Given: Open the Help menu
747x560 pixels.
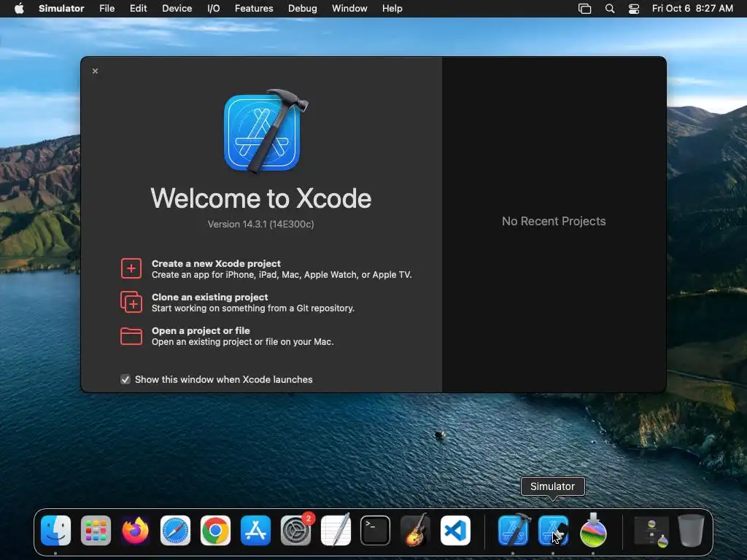Looking at the screenshot, I should pyautogui.click(x=392, y=9).
